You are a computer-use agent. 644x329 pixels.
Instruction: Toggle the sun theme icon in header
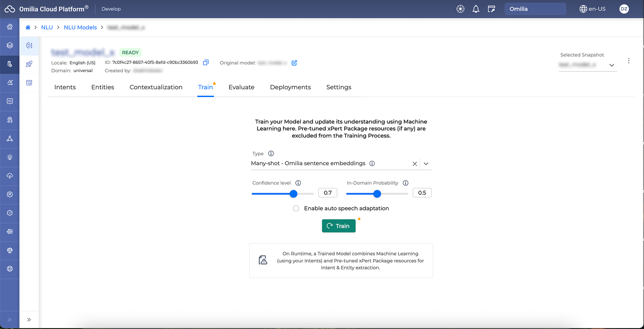[460, 9]
